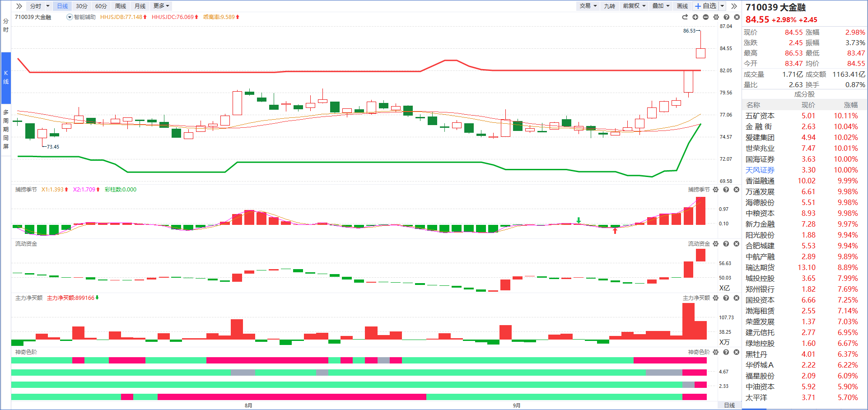This screenshot has width=868, height=410.
Task: Select 瑞达期货 row in constituent list
Action: pos(804,267)
